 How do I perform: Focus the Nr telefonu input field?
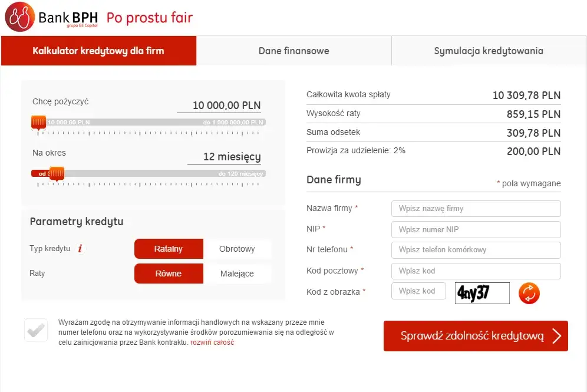pyautogui.click(x=476, y=250)
